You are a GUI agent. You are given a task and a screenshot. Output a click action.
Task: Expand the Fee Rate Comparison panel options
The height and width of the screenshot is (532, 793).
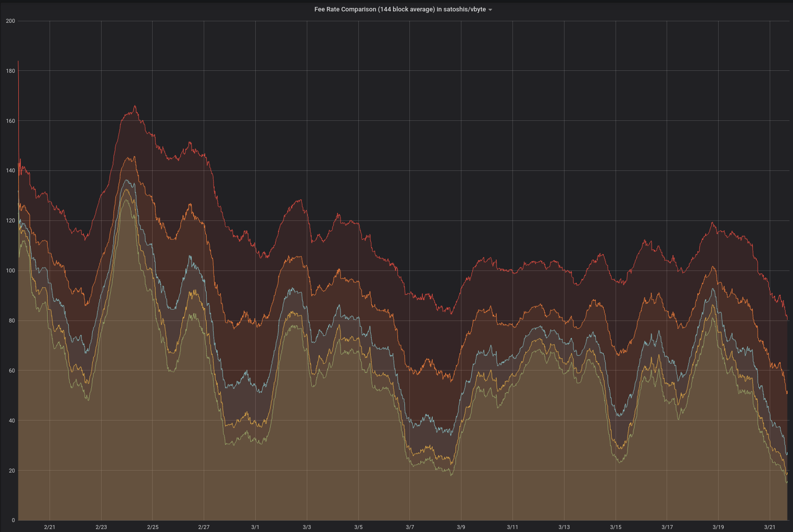[x=491, y=9]
